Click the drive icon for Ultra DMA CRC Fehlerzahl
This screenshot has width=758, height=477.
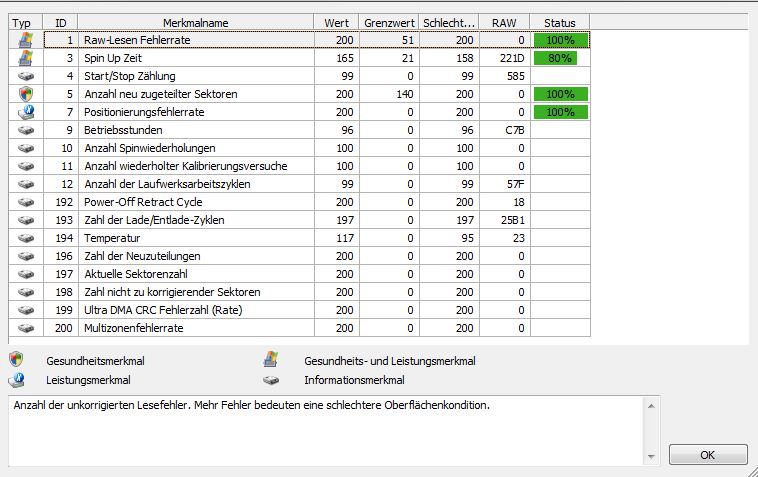(26, 310)
